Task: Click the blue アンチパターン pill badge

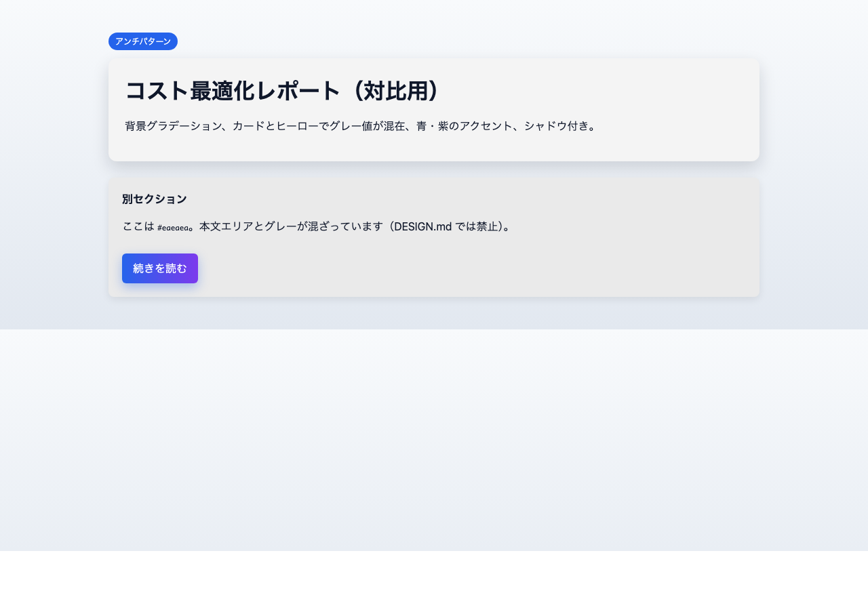Action: pyautogui.click(x=142, y=41)
